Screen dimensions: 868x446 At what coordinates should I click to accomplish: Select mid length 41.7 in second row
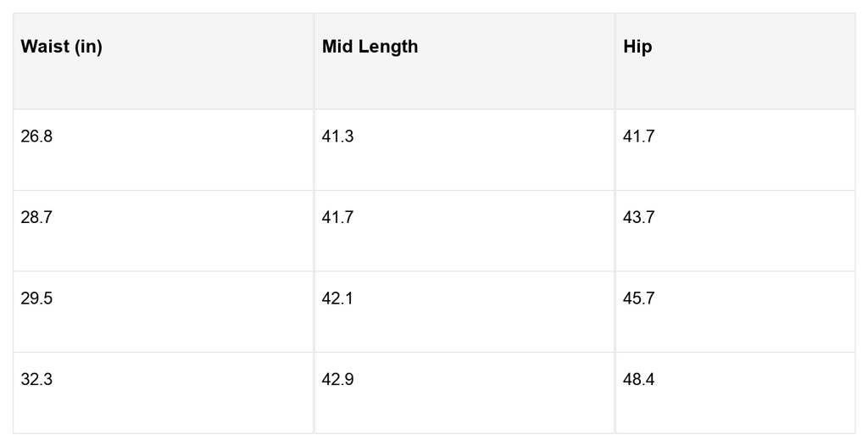(465, 231)
